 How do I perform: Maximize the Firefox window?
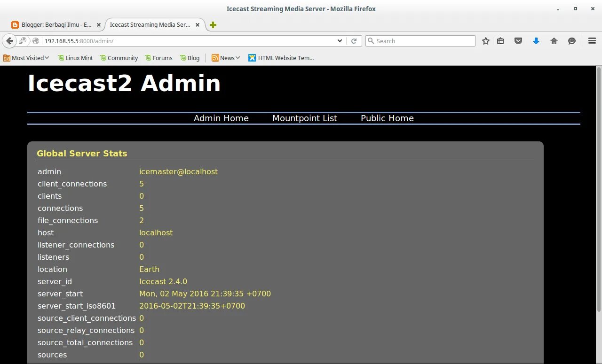[575, 8]
